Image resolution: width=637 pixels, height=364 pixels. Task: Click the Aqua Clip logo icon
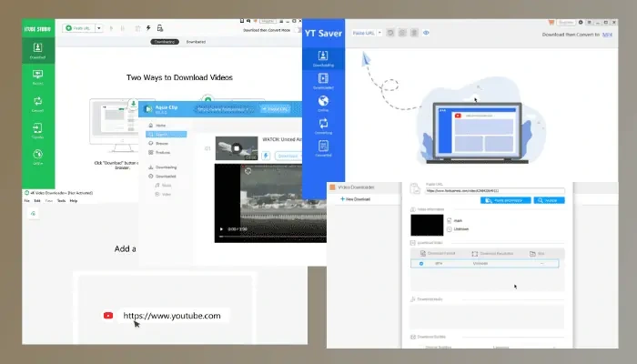[147, 109]
